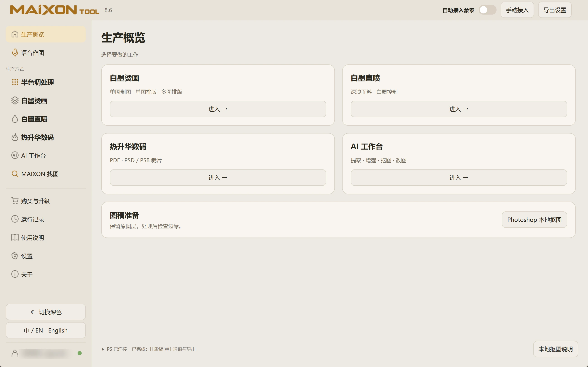Click the 图稿准备 heading
This screenshot has height=367, width=588.
click(124, 215)
